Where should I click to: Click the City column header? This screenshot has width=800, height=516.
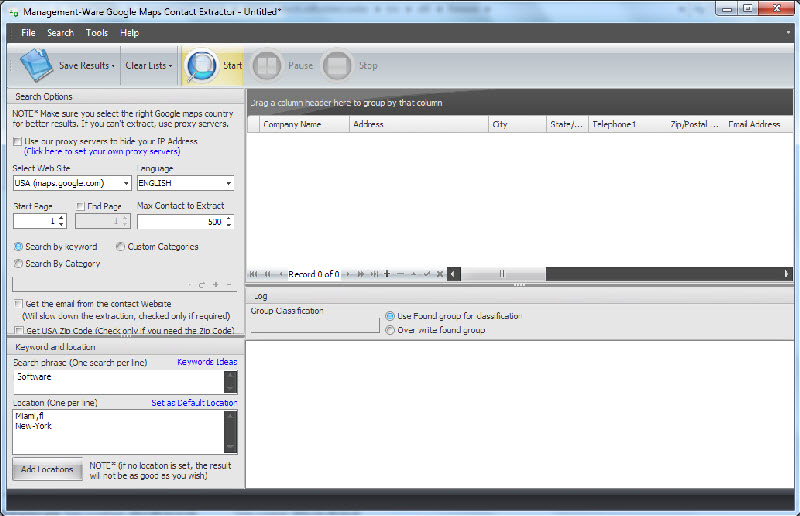pos(517,124)
